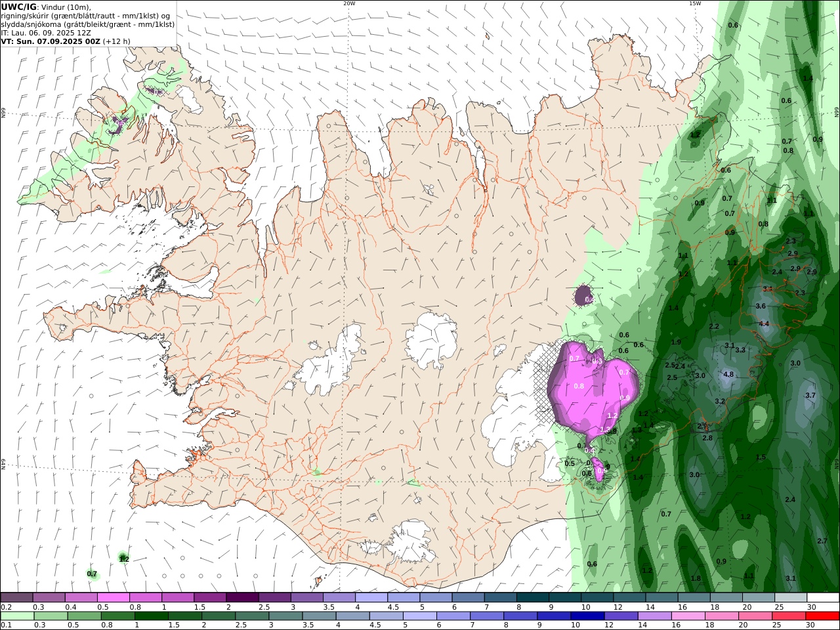Click the 3.2 precipitation value on the map
The height and width of the screenshot is (630, 840).
pos(720,402)
